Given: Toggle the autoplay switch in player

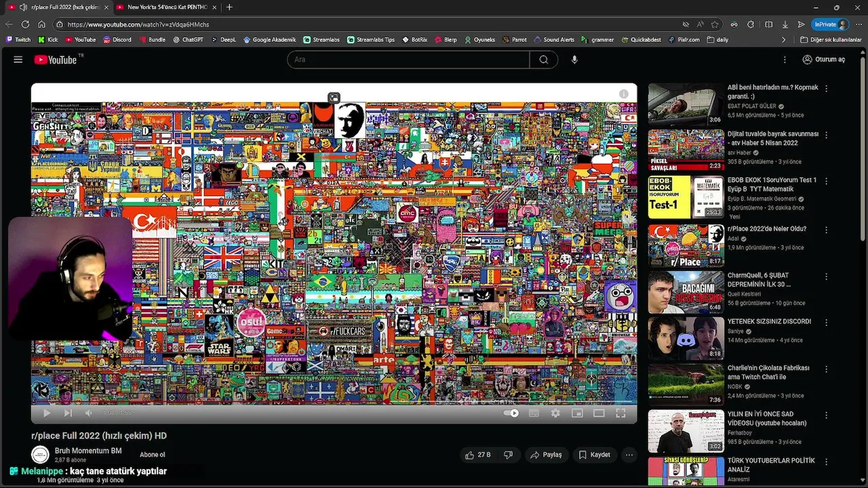Looking at the screenshot, I should pyautogui.click(x=511, y=413).
